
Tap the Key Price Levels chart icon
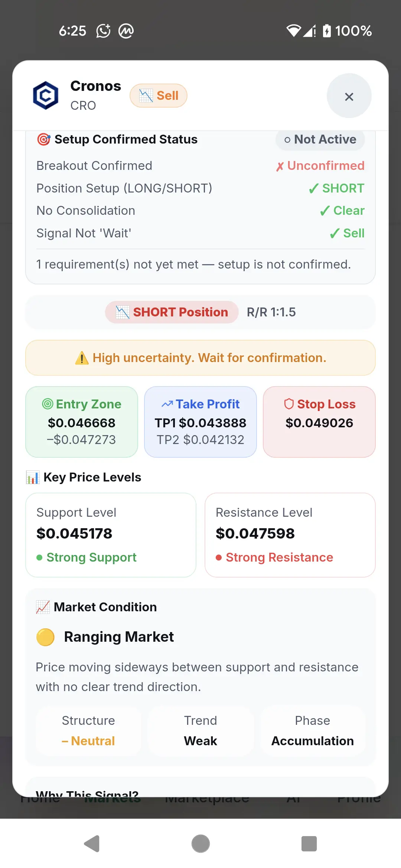point(33,477)
